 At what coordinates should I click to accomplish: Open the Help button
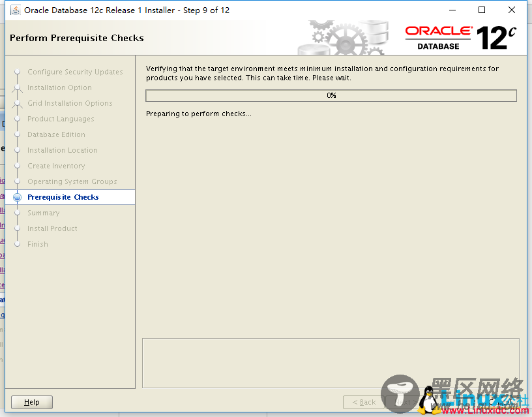32,402
